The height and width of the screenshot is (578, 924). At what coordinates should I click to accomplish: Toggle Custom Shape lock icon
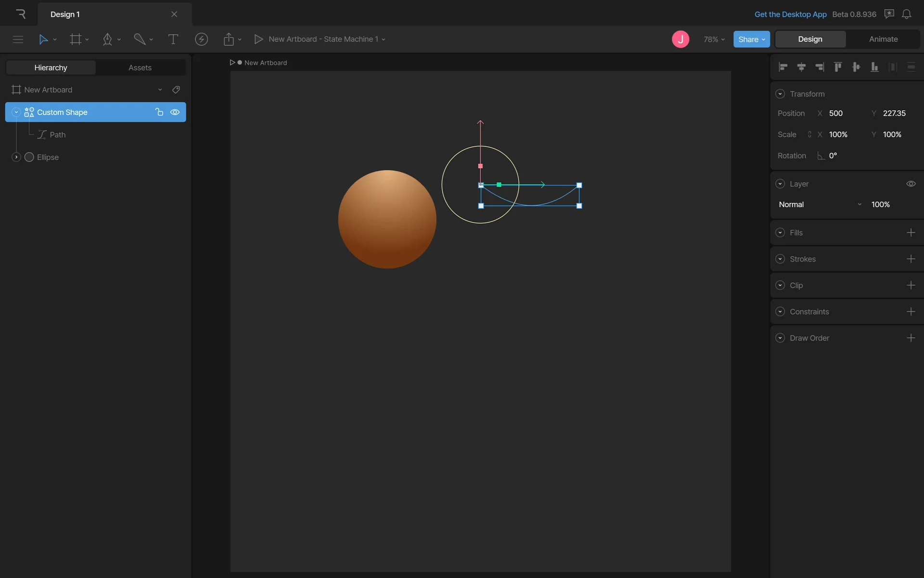(x=159, y=112)
